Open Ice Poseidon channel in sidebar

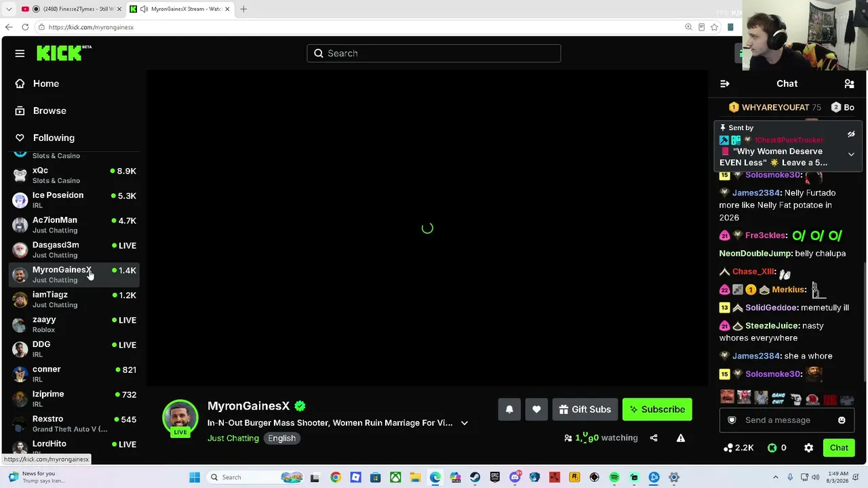(x=73, y=200)
